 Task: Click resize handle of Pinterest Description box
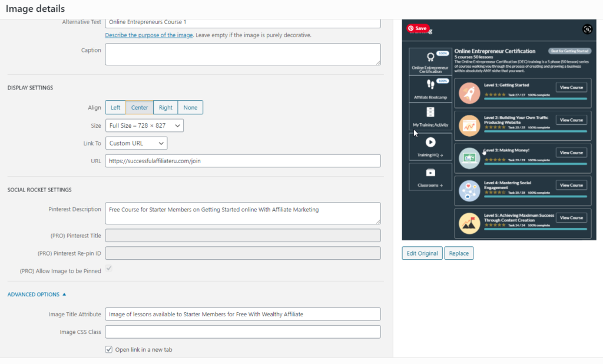tap(378, 221)
